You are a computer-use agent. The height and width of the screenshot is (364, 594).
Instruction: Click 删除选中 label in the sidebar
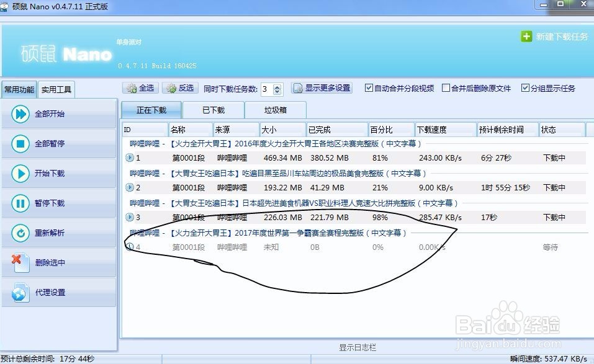(50, 262)
